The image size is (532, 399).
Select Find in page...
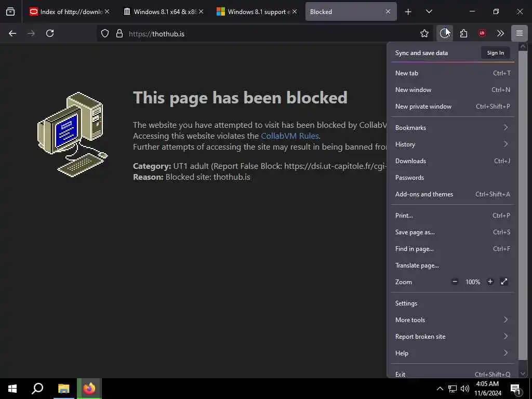[x=453, y=249]
